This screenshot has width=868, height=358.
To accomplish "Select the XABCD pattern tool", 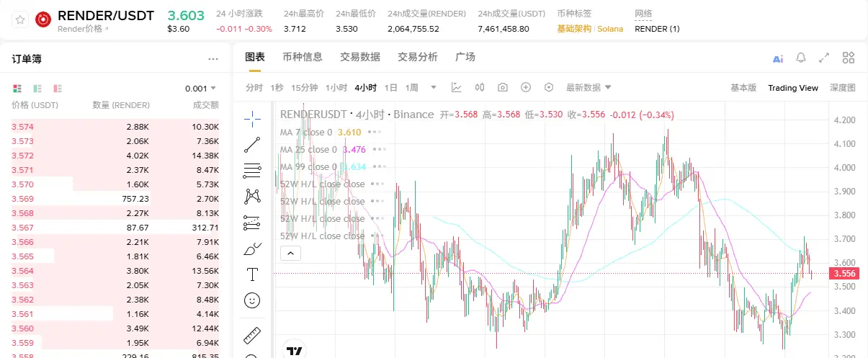I will coord(252,197).
